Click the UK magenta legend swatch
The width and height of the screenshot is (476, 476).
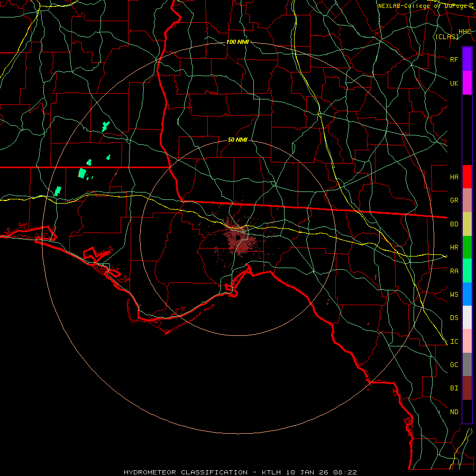click(x=467, y=83)
